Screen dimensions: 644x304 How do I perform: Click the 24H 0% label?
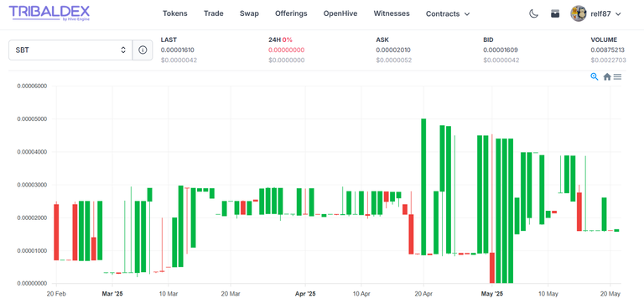click(280, 40)
